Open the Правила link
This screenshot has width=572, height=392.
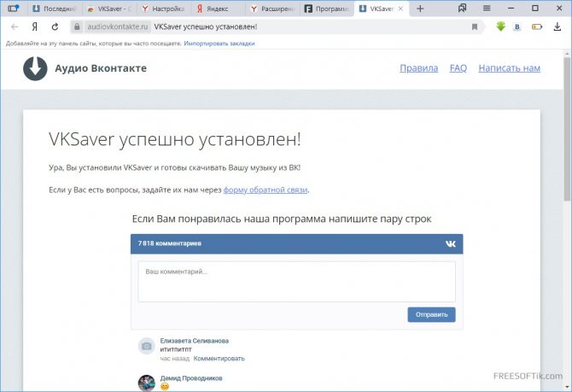[x=419, y=68]
